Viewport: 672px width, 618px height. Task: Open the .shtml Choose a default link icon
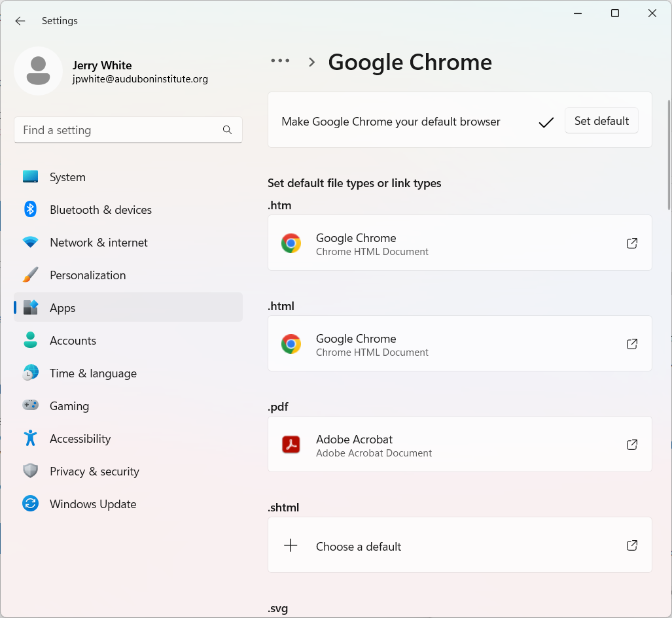point(631,545)
